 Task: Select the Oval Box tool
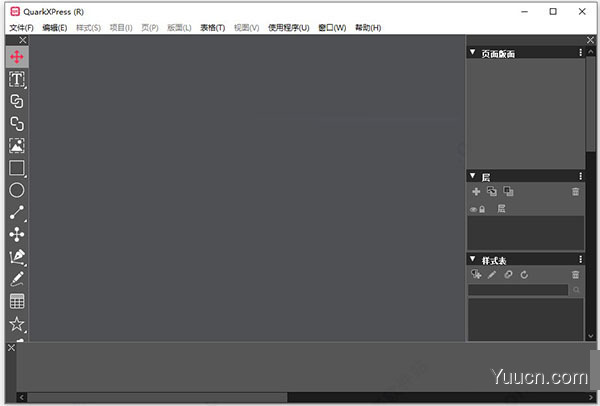[17, 190]
